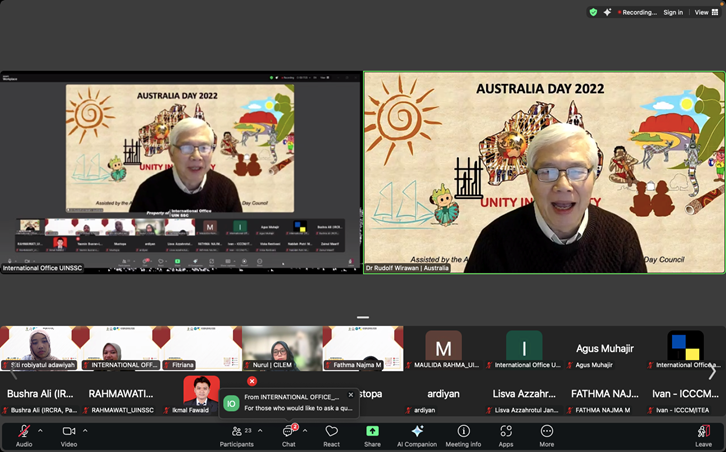Select Fathma Najma M video tile

coord(363,348)
